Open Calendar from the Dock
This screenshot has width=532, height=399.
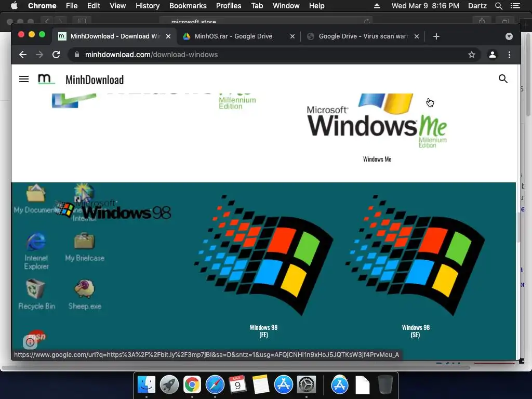pyautogui.click(x=237, y=385)
